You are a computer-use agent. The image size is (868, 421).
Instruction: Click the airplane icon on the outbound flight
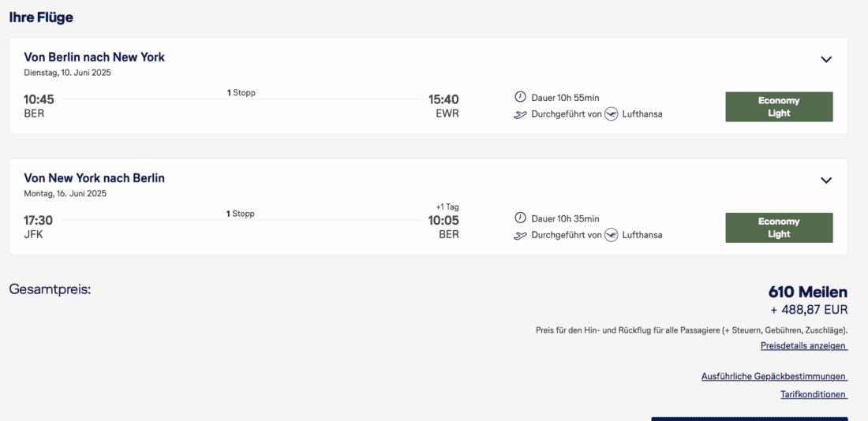coord(520,114)
